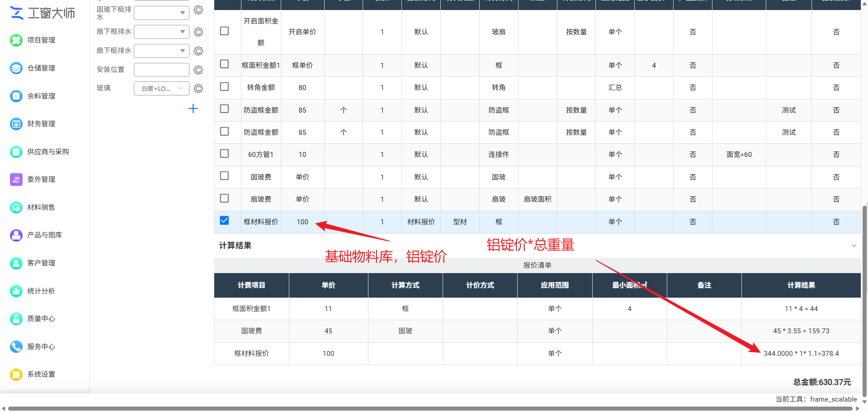The height and width of the screenshot is (412, 868).
Task: Open 仓储管理 sidebar icon
Action: pos(16,68)
